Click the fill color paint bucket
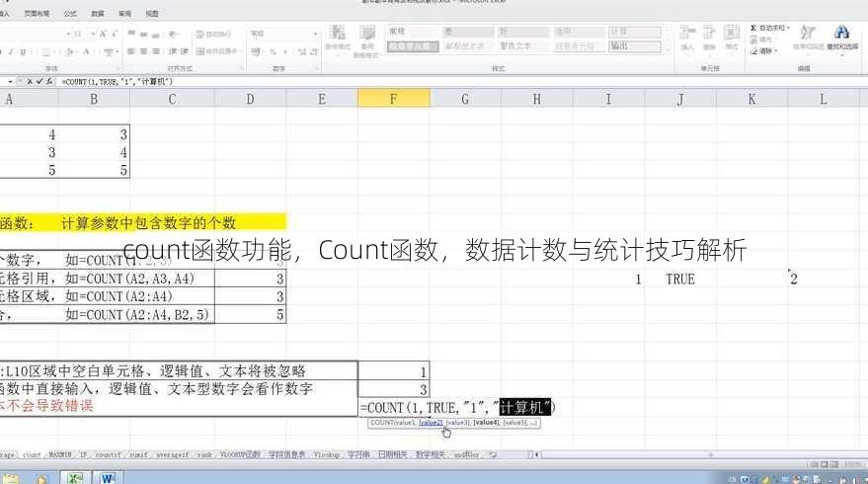Screen dimensions: 868x484 pos(70,52)
